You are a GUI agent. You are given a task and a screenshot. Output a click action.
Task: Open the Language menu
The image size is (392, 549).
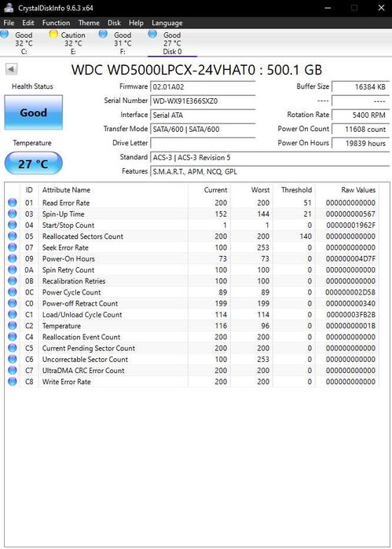coord(167,23)
